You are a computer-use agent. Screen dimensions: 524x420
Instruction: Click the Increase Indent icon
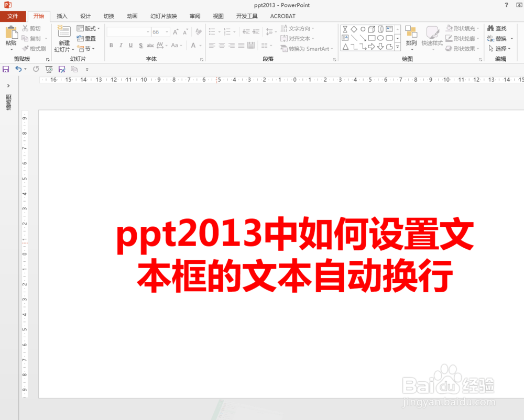click(256, 32)
